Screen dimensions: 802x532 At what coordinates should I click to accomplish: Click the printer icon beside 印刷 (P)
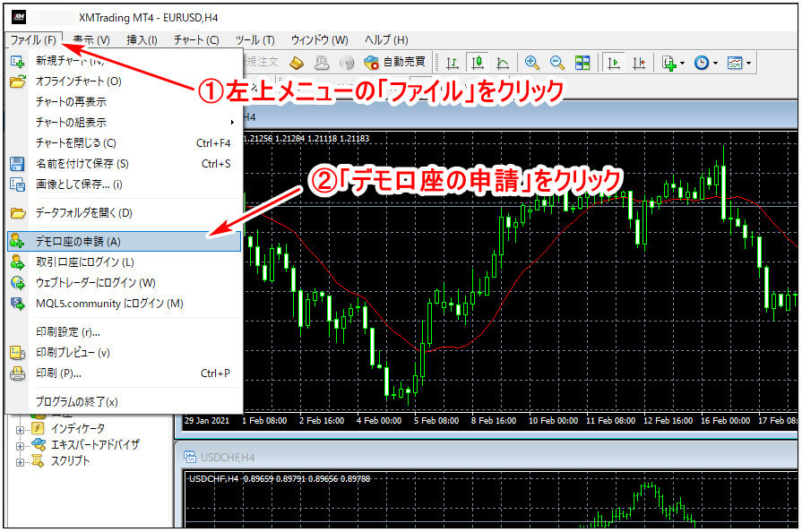point(17,373)
